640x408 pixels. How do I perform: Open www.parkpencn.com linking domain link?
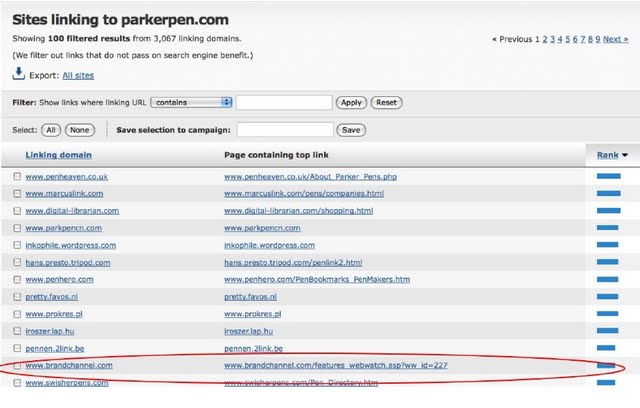click(63, 228)
